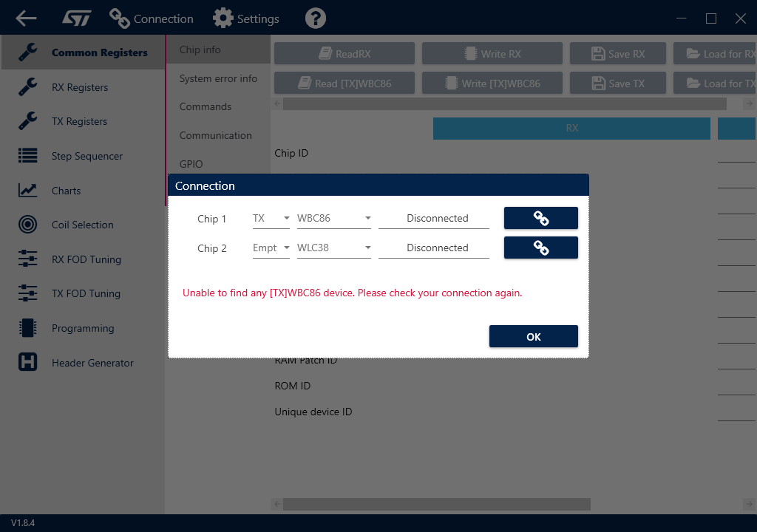Select the RX Registers sidebar entry

click(78, 87)
